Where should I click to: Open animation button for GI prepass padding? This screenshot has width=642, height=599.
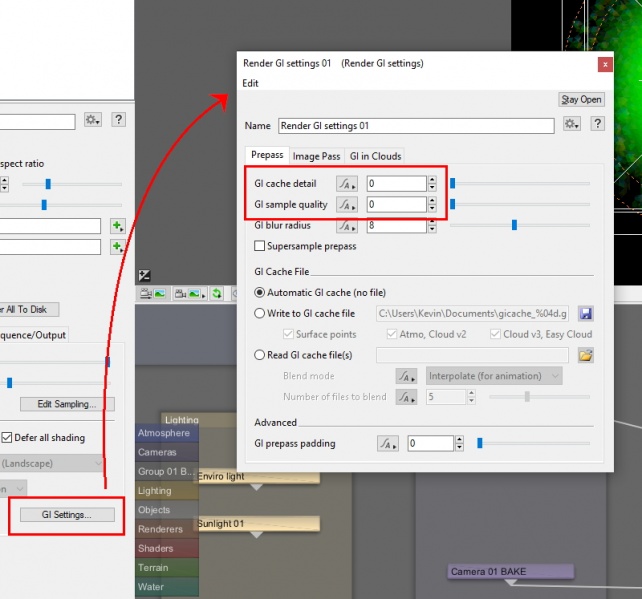(x=387, y=443)
